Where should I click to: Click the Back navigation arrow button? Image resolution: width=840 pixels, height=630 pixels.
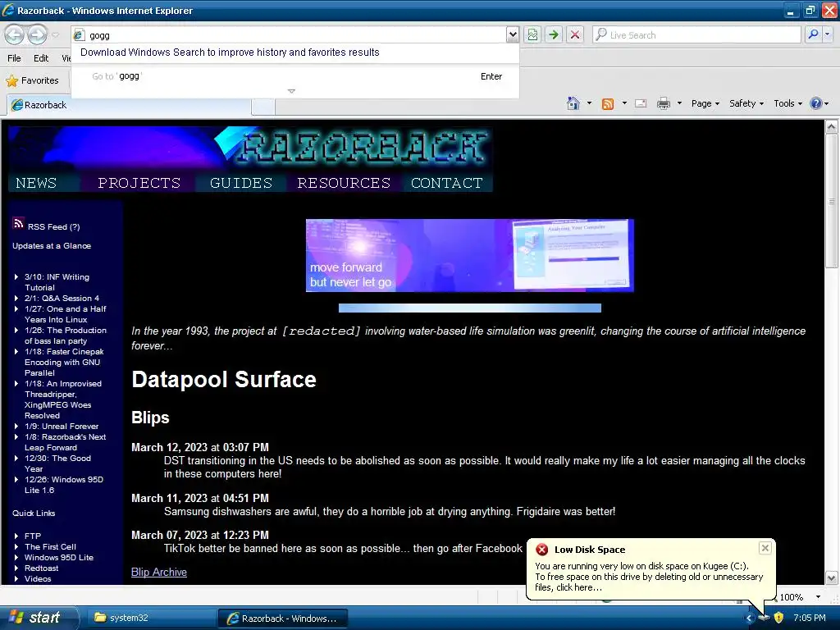click(15, 35)
